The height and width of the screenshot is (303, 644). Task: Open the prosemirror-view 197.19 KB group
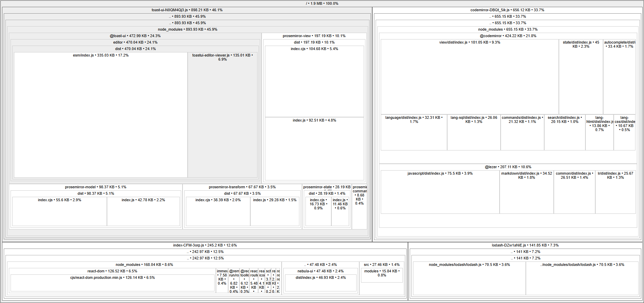click(314, 36)
